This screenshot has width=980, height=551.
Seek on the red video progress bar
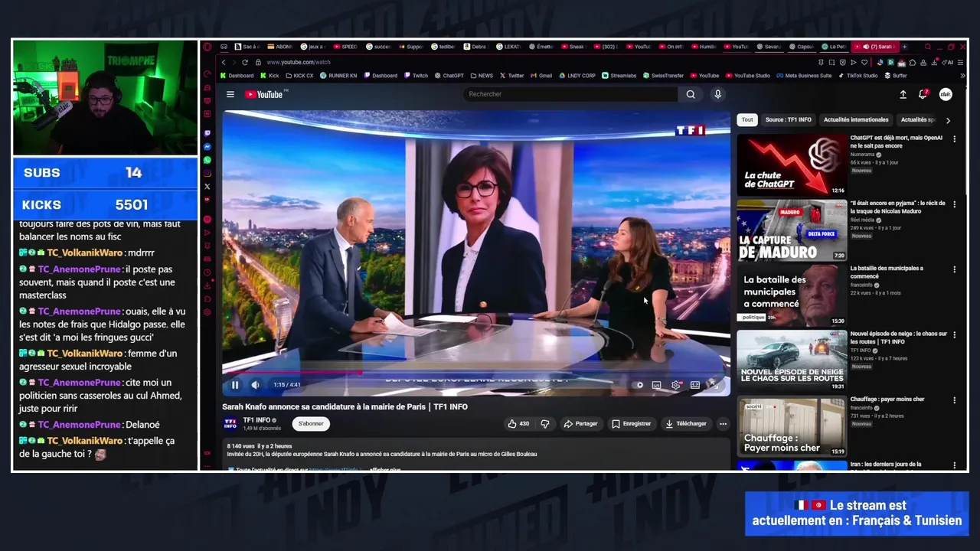click(x=476, y=373)
